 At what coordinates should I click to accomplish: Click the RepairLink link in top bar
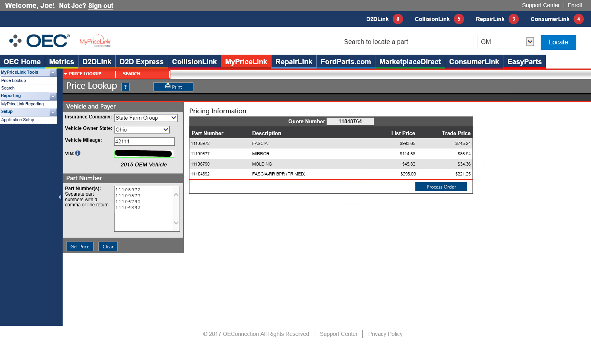(490, 19)
